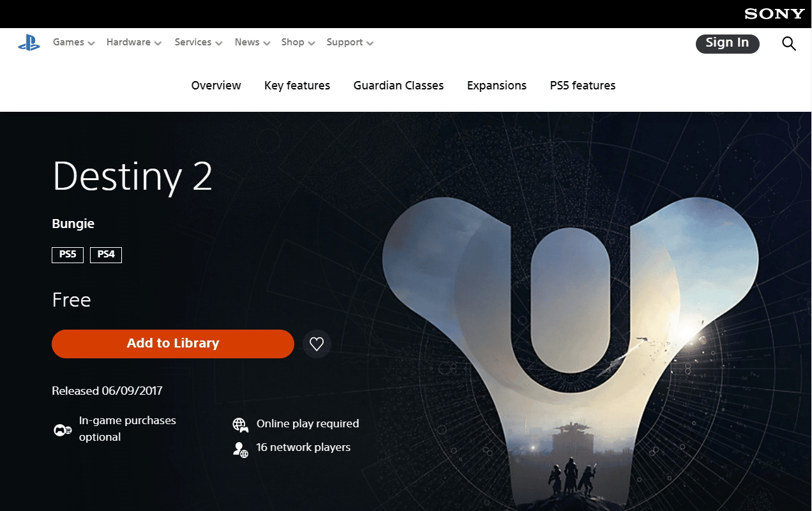Expand the Services dropdown menu

198,43
